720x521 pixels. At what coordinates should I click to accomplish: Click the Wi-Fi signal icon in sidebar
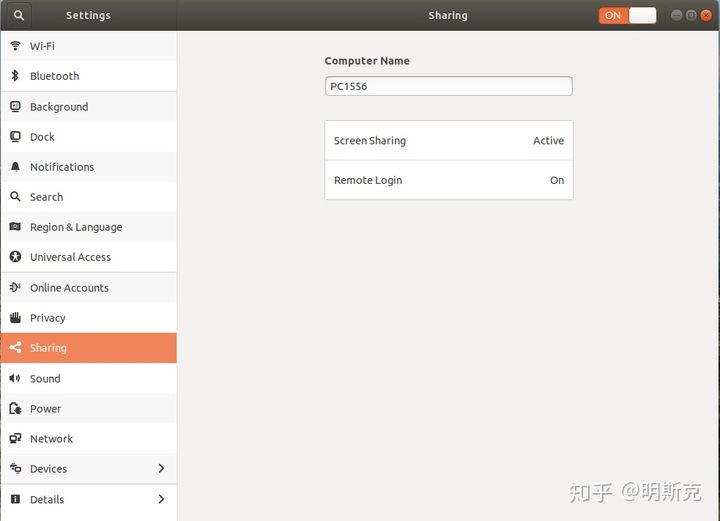pos(15,45)
